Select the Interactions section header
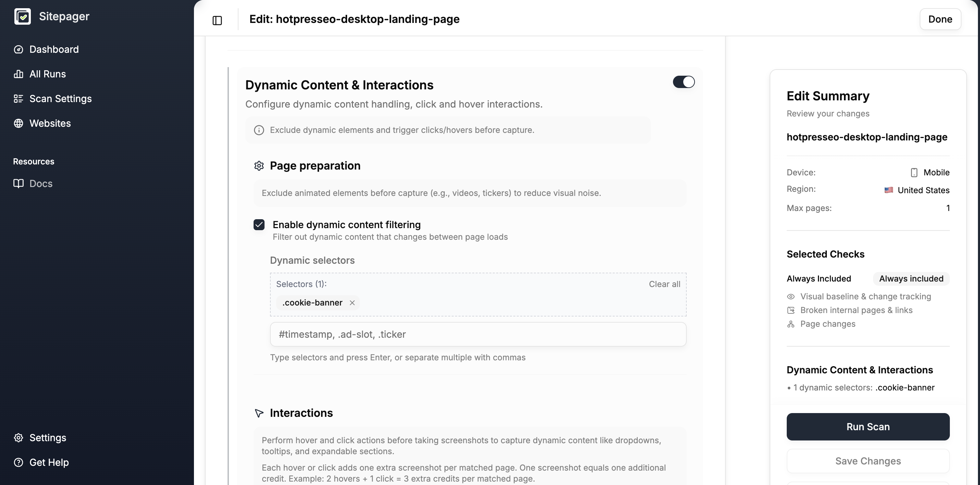This screenshot has height=485, width=980. (x=301, y=413)
